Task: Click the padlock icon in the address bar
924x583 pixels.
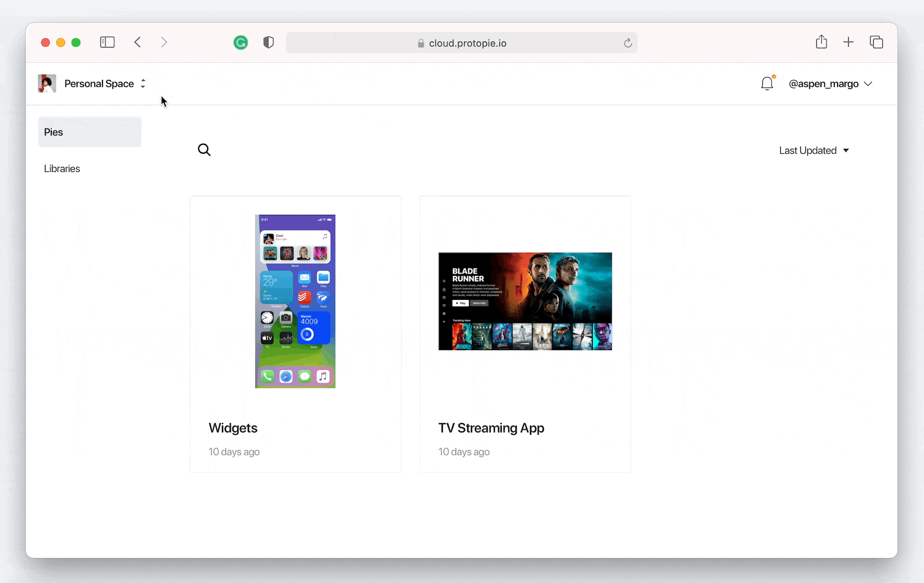Action: 421,43
